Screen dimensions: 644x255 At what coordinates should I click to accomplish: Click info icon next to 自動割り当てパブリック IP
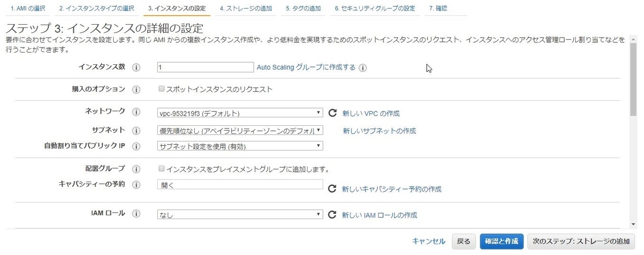(x=136, y=146)
